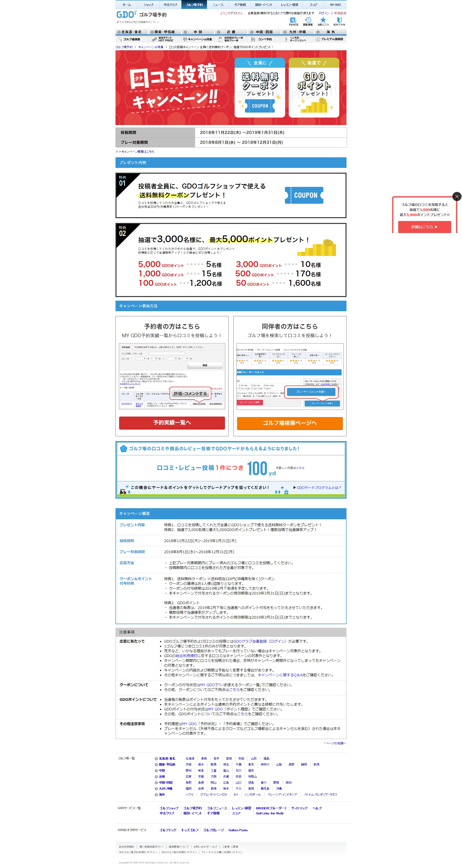Image resolution: width=462 pixels, height=868 pixels.
Task: Switch to the ニュース top tab
Action: point(218,5)
